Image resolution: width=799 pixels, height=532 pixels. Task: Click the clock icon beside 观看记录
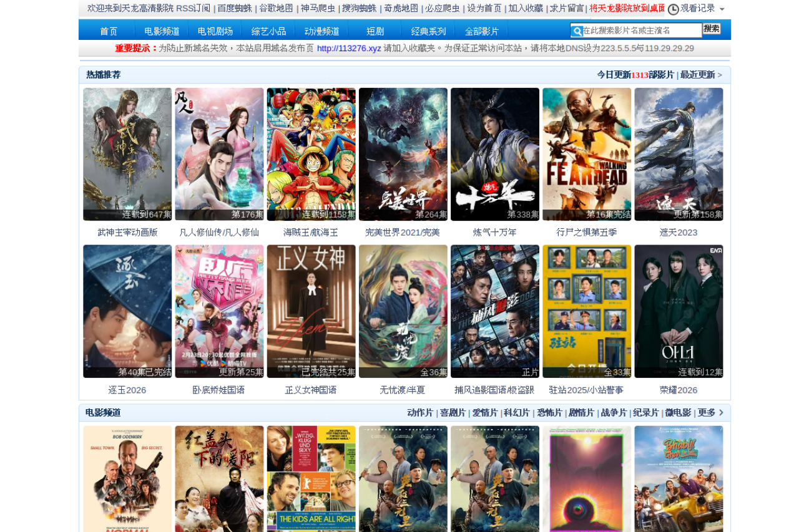tap(673, 9)
